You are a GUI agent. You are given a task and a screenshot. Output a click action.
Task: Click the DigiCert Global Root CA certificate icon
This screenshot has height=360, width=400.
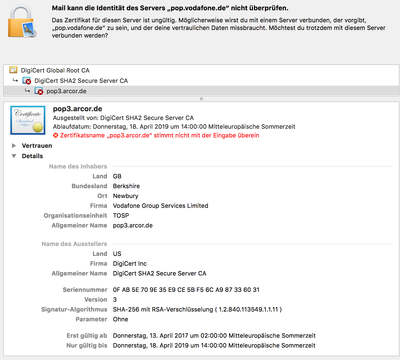click(13, 70)
